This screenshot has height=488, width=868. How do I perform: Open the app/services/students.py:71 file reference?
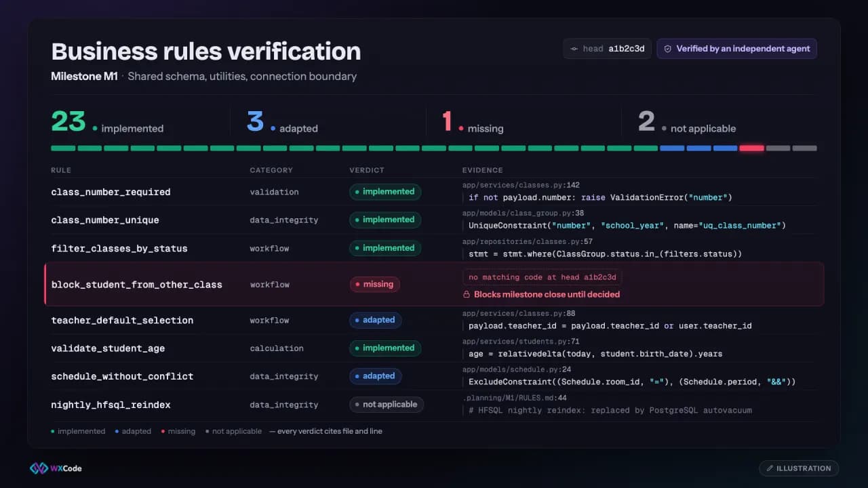[x=521, y=342]
